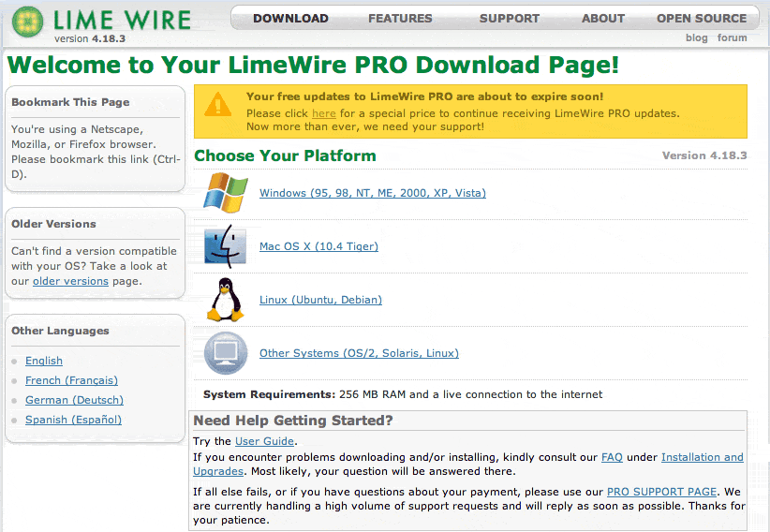Click the Mac Finder face icon

[226, 246]
